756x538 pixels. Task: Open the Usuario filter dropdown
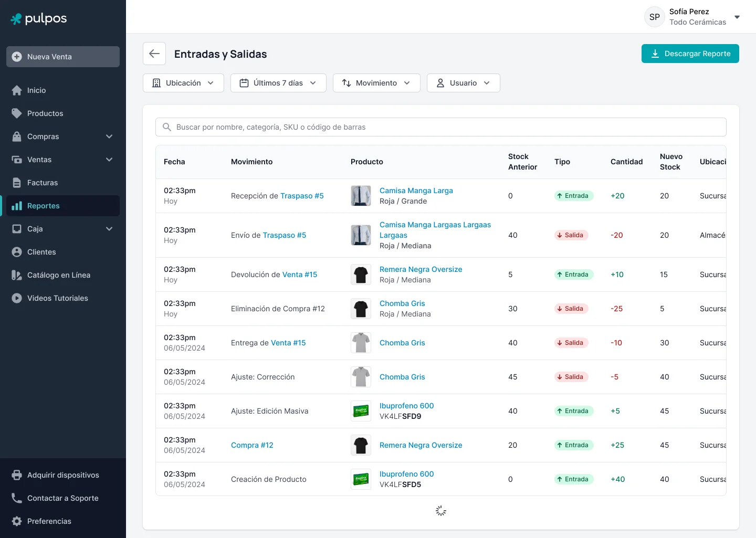tap(463, 83)
